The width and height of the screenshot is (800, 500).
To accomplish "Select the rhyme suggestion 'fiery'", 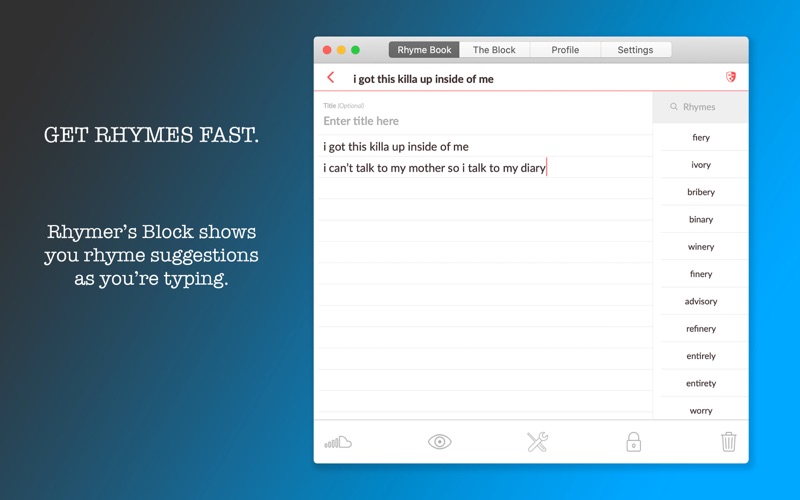I will click(701, 137).
